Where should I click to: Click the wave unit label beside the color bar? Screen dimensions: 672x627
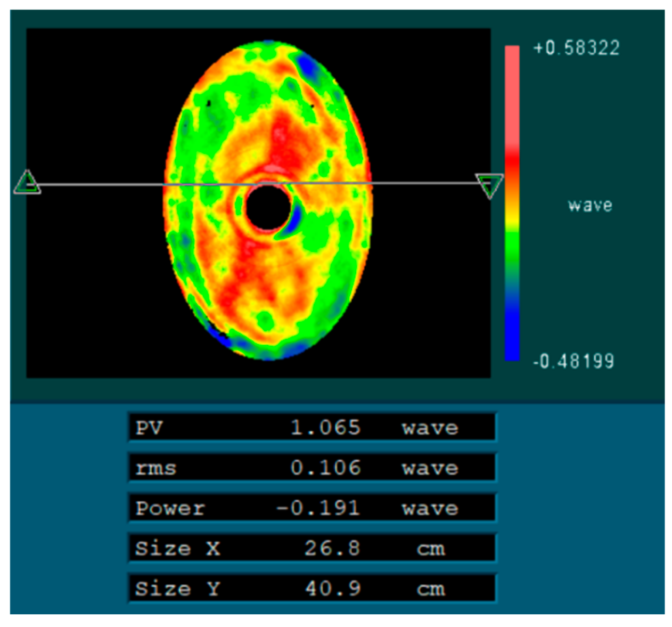click(590, 206)
